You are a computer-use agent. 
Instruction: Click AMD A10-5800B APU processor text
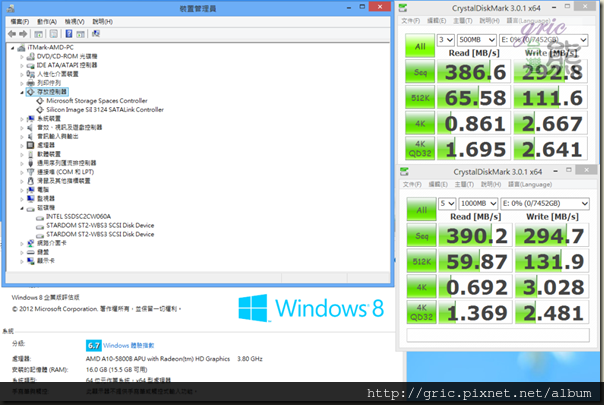pyautogui.click(x=158, y=359)
